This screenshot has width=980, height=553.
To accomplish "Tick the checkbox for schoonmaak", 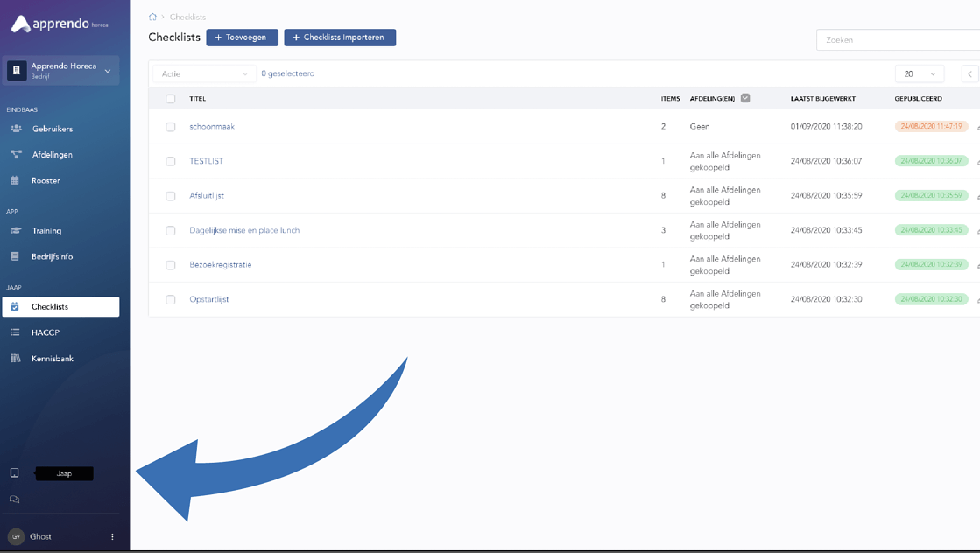I will coord(171,127).
